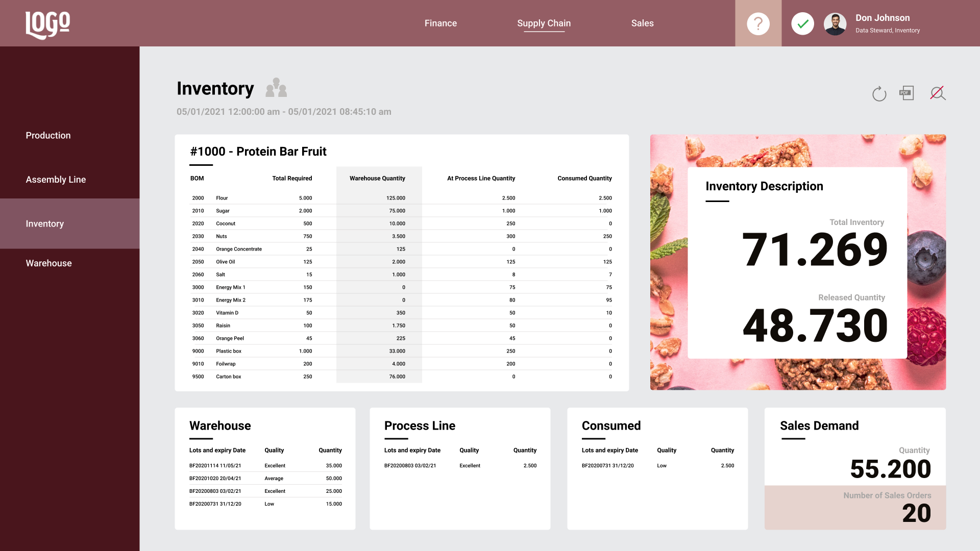This screenshot has width=980, height=551.
Task: Select Warehouse in the sidebar menu
Action: [49, 263]
